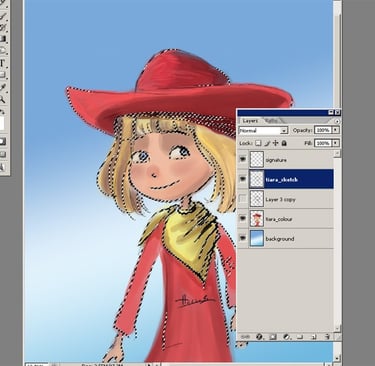This screenshot has height=366, width=375.
Task: Select the Gradient tool in the toolbox
Action: tap(2, 39)
